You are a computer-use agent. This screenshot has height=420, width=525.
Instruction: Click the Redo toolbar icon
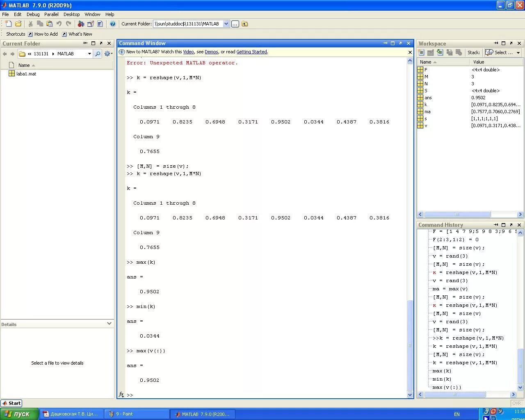pyautogui.click(x=68, y=24)
